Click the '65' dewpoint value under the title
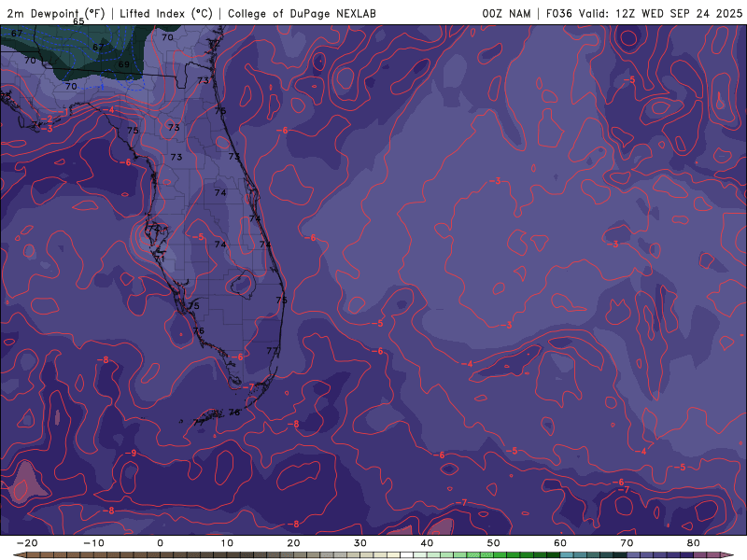The image size is (747, 560). [x=78, y=21]
